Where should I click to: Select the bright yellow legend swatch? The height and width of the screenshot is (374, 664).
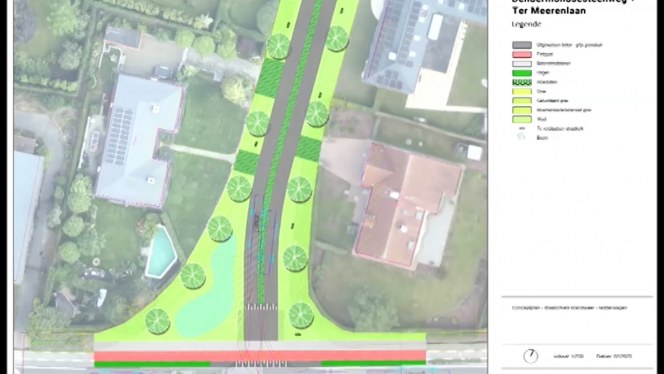pyautogui.click(x=522, y=91)
